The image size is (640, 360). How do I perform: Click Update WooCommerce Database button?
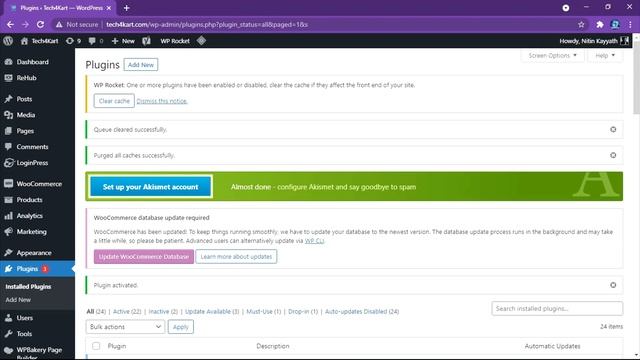[144, 257]
